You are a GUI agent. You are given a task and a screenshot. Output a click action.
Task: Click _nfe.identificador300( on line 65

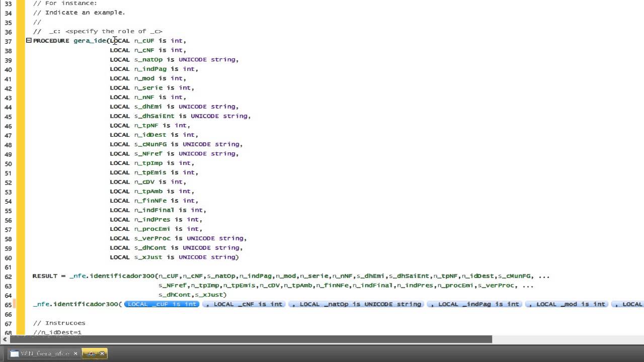click(77, 304)
